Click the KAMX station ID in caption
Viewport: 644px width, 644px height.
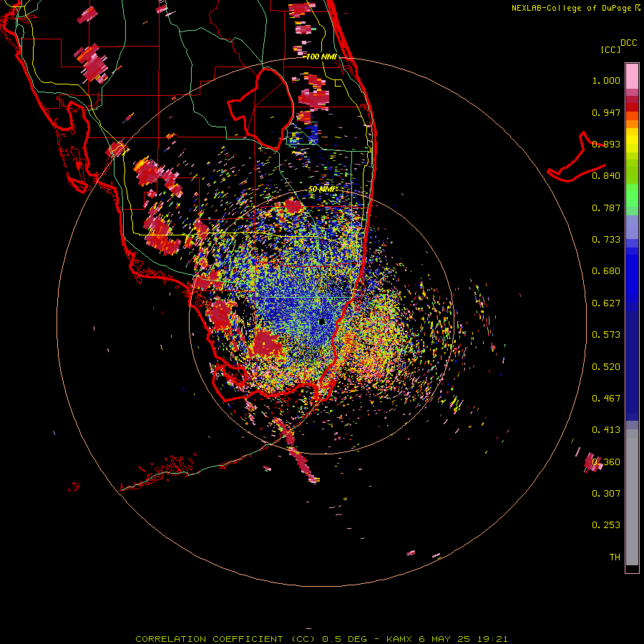(399, 639)
